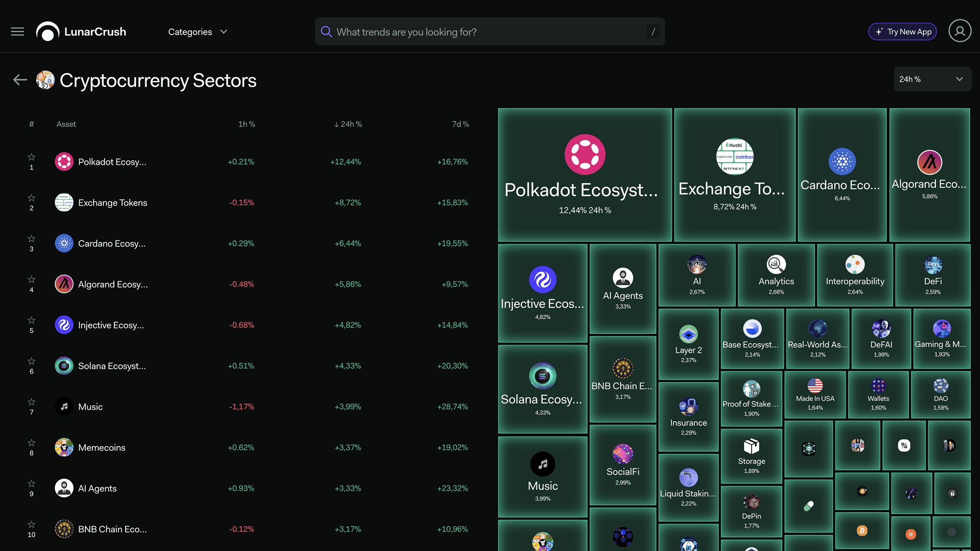Star the Solana Ecosystem row
This screenshot has width=980, height=551.
point(31,361)
